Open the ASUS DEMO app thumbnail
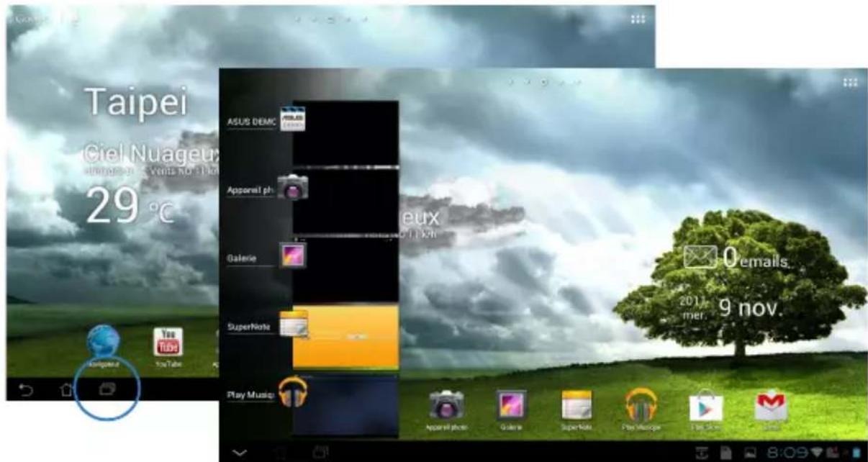This screenshot has width=868, height=462. pyautogui.click(x=345, y=133)
